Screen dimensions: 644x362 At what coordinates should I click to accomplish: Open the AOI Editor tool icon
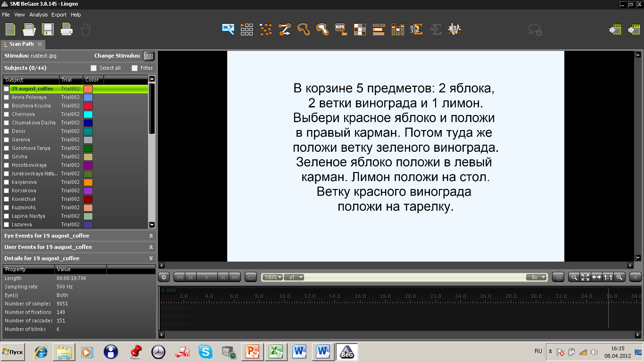click(x=228, y=29)
